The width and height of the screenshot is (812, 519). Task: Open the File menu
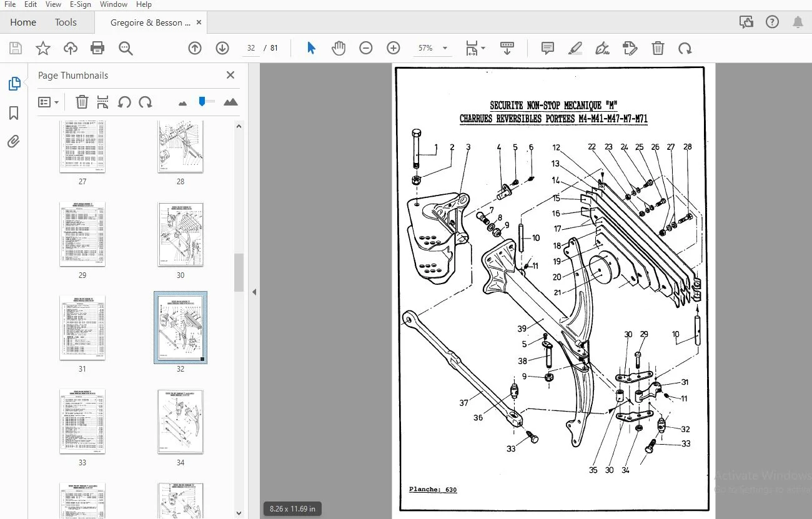point(10,4)
